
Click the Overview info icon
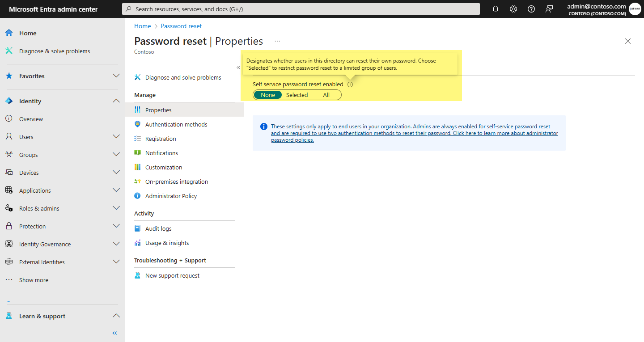click(9, 119)
